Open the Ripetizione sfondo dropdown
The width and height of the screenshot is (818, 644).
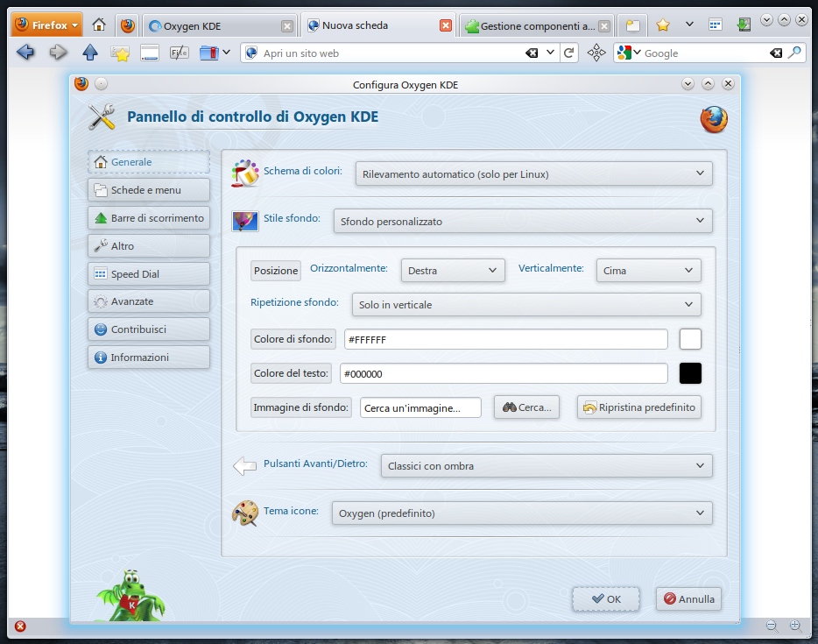pos(526,305)
